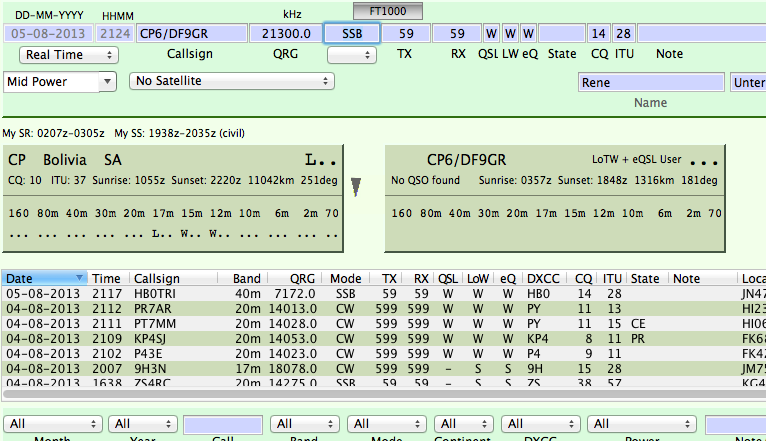The width and height of the screenshot is (766, 441).
Task: Click the 15m band W.. status
Action: click(191, 234)
